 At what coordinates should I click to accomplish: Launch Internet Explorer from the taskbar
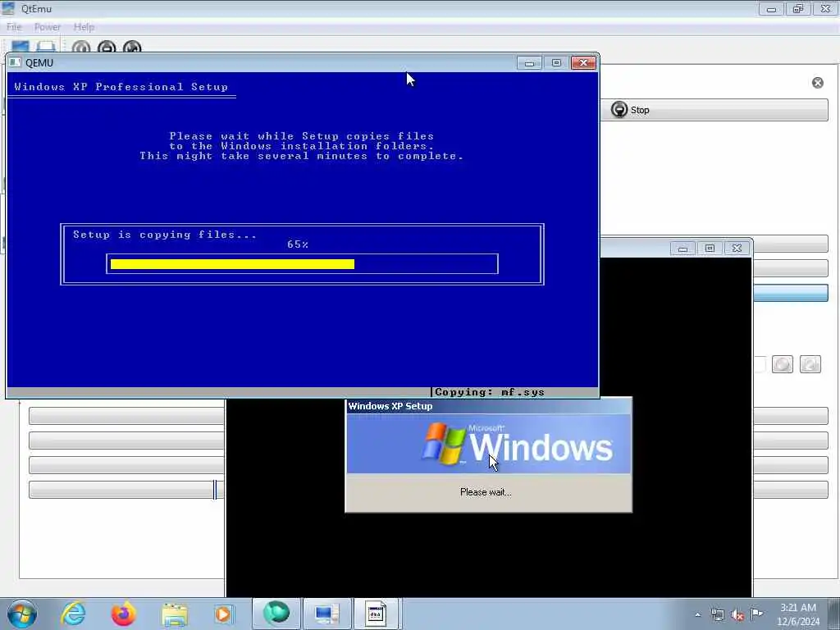point(73,614)
